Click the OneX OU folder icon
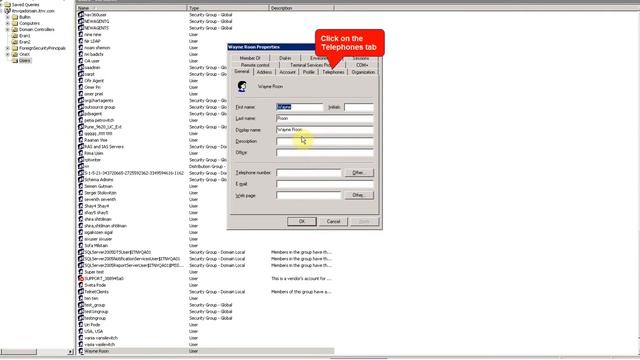 15,54
